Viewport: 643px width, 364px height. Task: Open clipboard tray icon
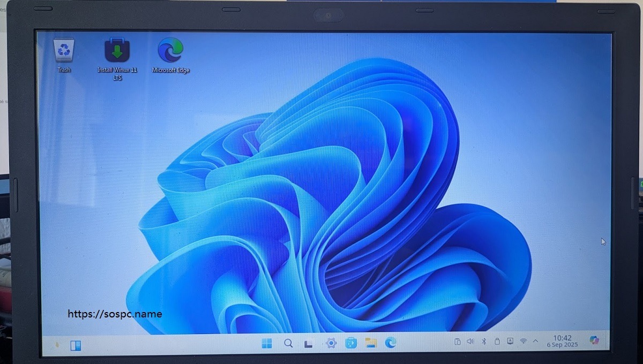click(457, 342)
